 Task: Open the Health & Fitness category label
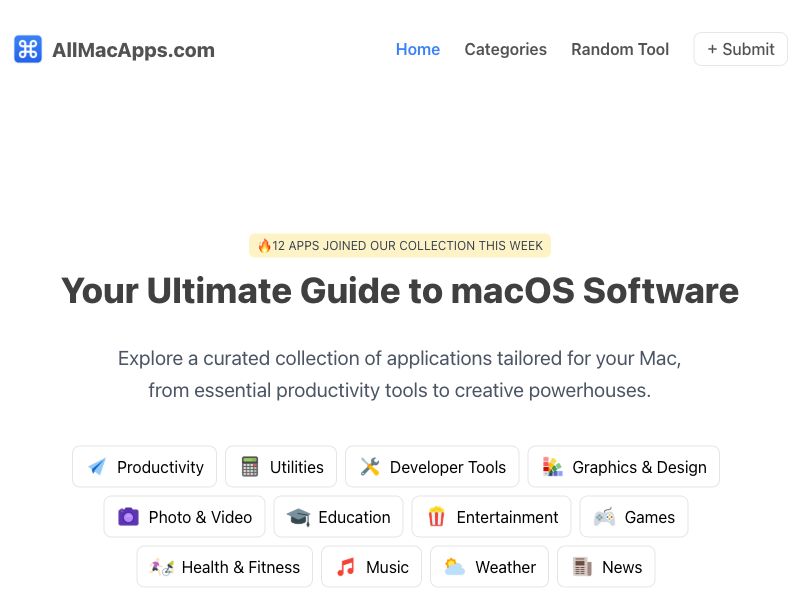tap(240, 567)
